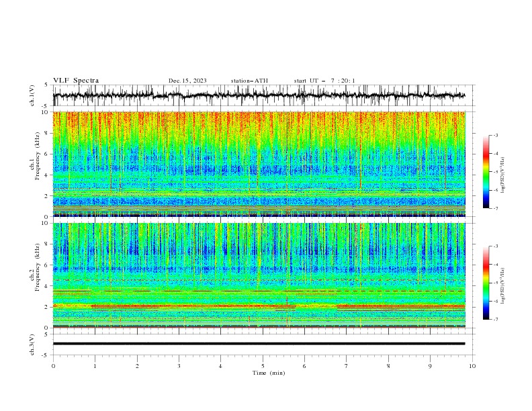532x411 pixels.
Task: Click the '10' kHz tick of ch.2 frequency axis
Action: coord(46,223)
